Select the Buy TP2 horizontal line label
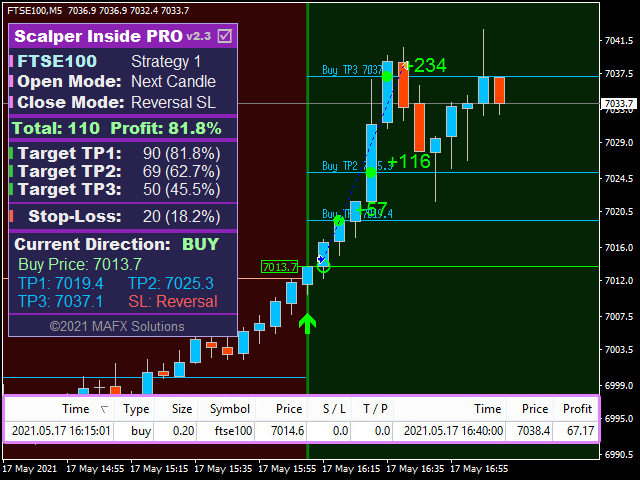This screenshot has height=480, width=640. pos(358,166)
